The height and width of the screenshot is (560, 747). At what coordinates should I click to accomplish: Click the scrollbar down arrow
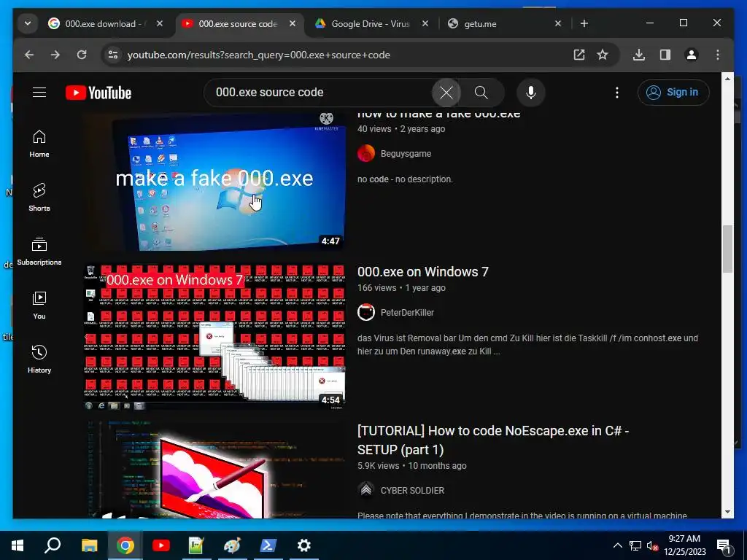coord(727,513)
